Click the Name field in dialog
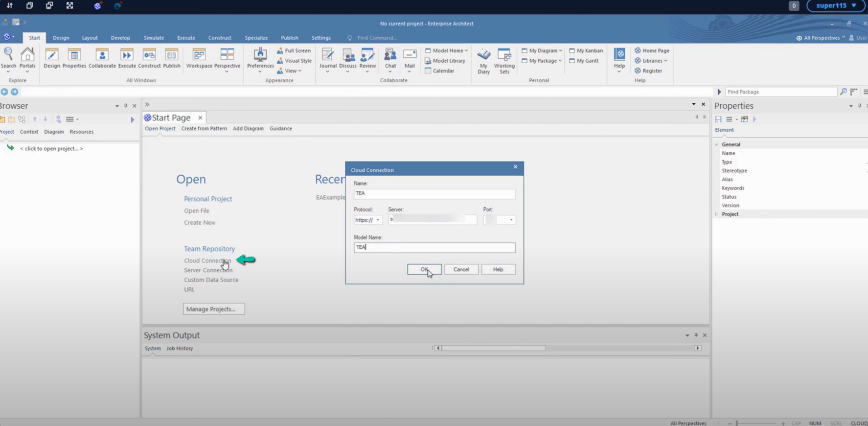 click(x=434, y=193)
